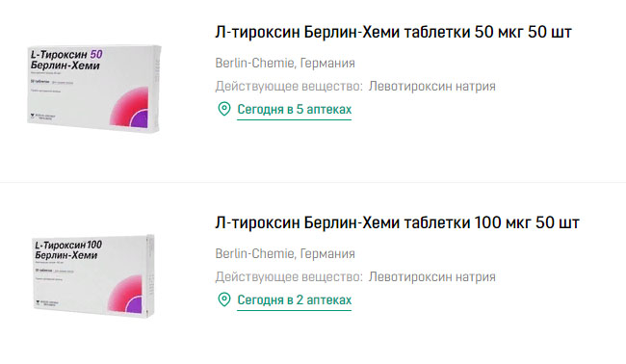626x364 pixels.
Task: Select "Левотироксин натрия" for the 50 мкг item
Action: coord(432,87)
